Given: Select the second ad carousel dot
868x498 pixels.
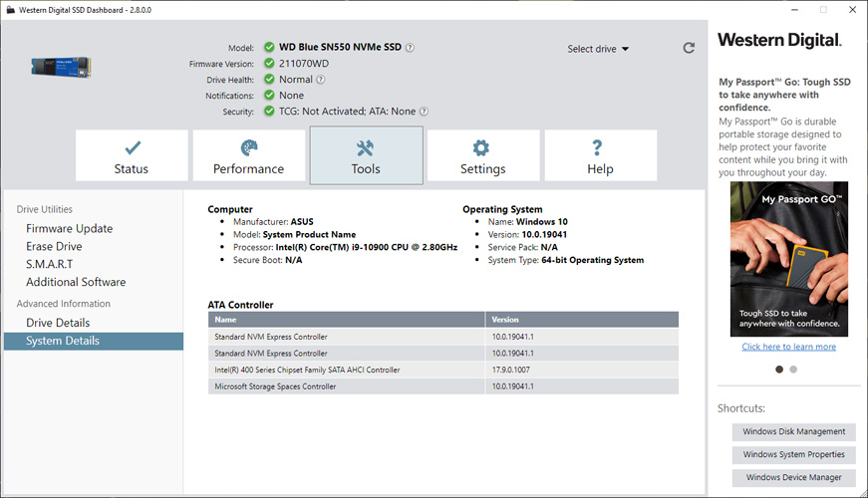Looking at the screenshot, I should click(x=793, y=370).
